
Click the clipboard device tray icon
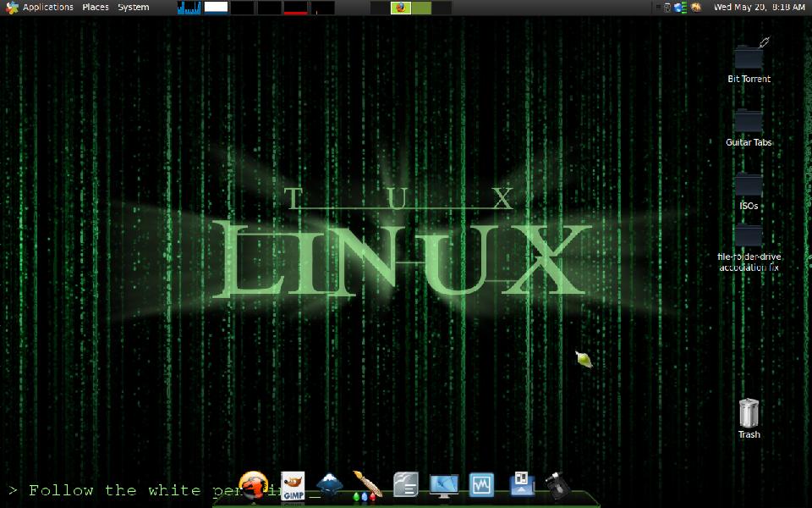(667, 8)
